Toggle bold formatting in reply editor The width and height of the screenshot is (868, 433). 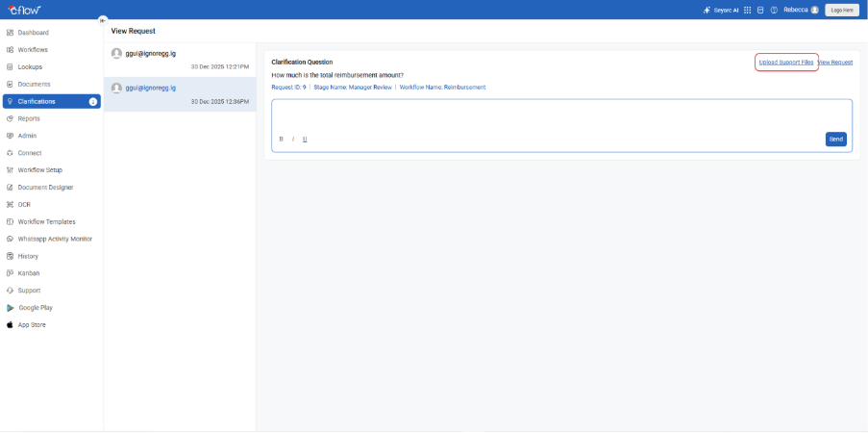pos(281,139)
